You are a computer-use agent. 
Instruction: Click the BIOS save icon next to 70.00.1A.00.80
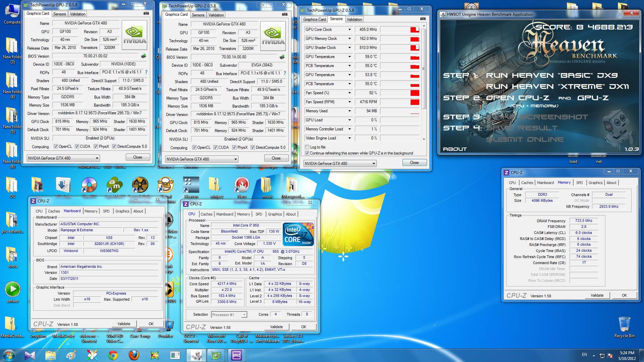coord(282,57)
